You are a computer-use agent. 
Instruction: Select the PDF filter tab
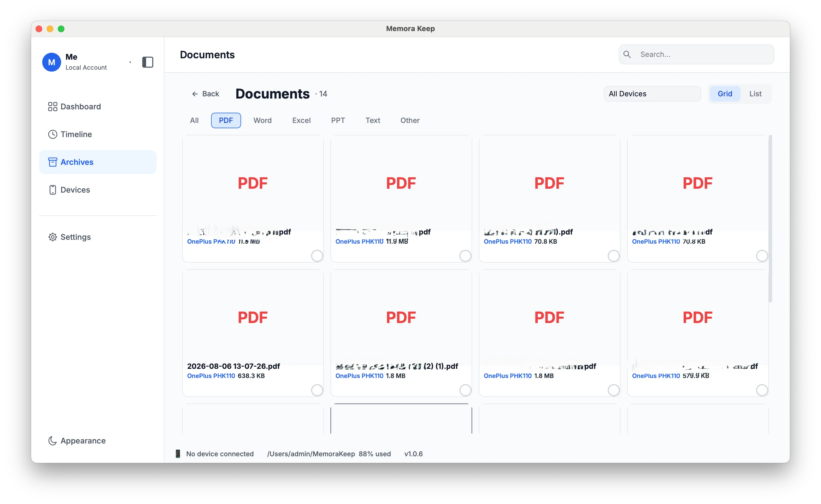pyautogui.click(x=226, y=120)
